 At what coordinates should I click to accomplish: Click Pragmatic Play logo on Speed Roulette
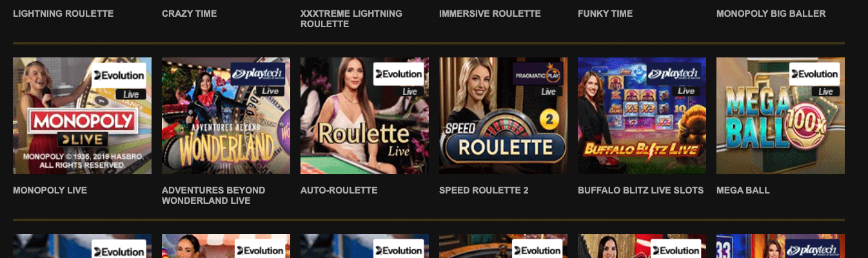(537, 75)
